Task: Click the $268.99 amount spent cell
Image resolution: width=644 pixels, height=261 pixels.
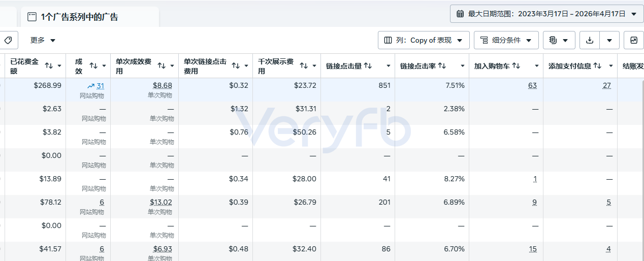Action: pos(48,85)
